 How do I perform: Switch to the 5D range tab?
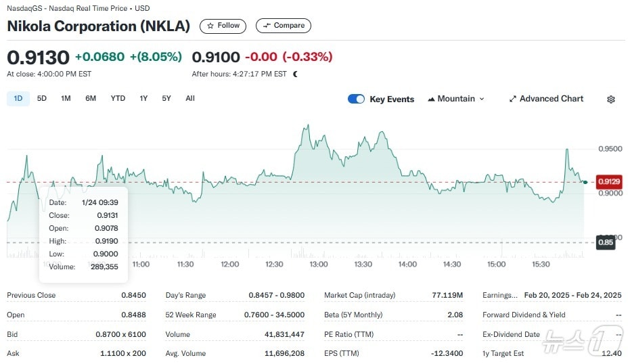click(x=42, y=98)
